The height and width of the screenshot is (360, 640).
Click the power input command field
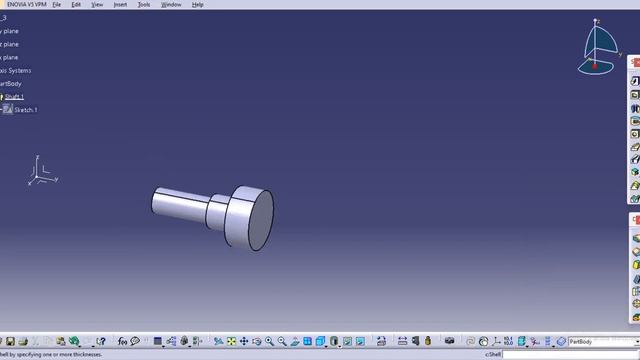coord(571,354)
